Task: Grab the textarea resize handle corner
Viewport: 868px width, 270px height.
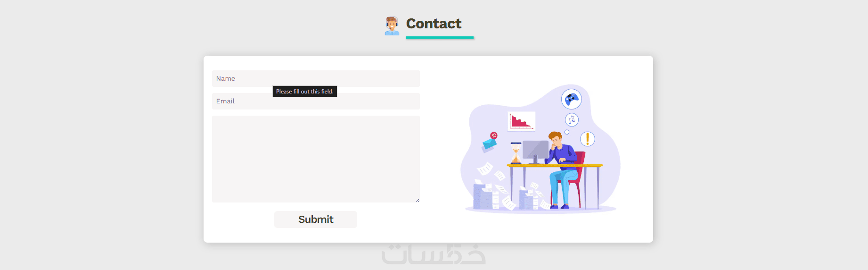Action: coord(418,200)
